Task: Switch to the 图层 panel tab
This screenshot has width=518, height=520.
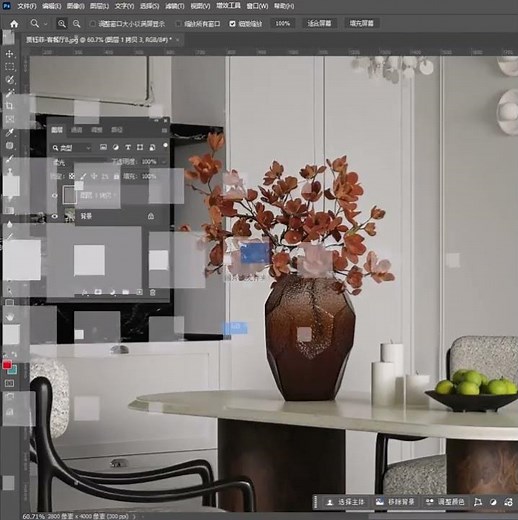Action: point(57,130)
